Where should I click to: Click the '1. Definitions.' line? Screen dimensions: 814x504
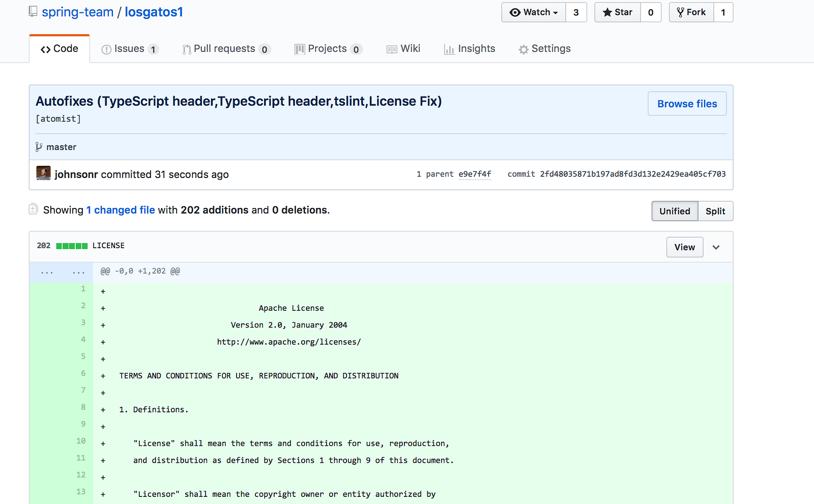tap(154, 409)
